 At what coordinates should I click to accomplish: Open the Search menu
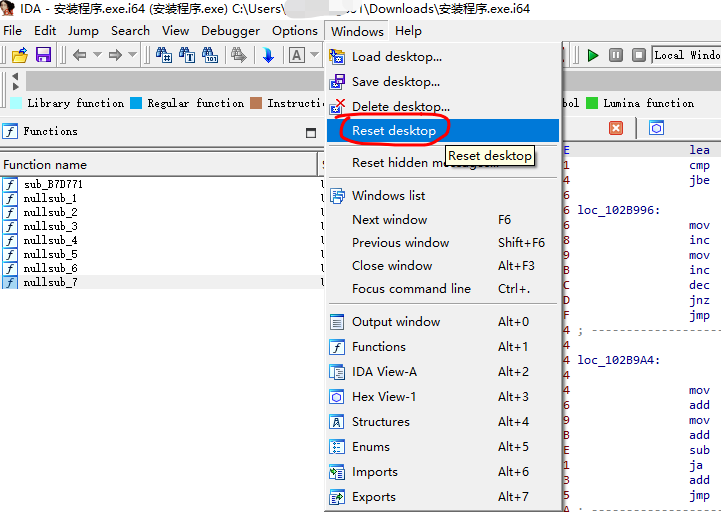131,31
